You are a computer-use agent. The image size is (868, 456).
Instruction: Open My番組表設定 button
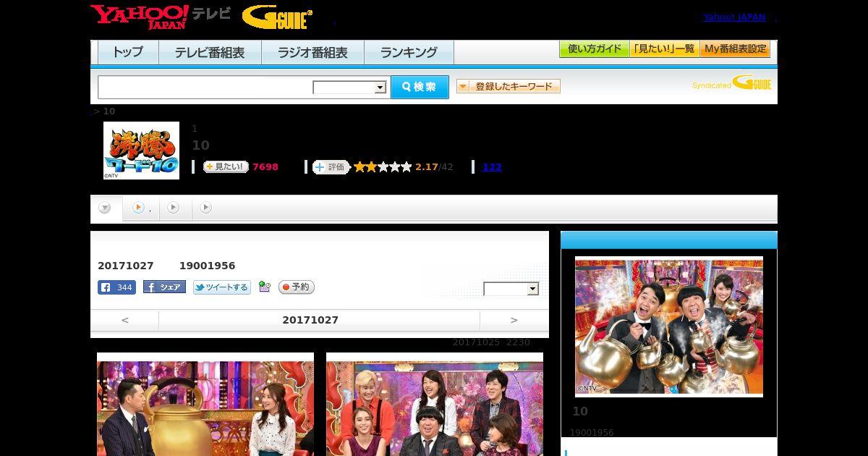735,49
